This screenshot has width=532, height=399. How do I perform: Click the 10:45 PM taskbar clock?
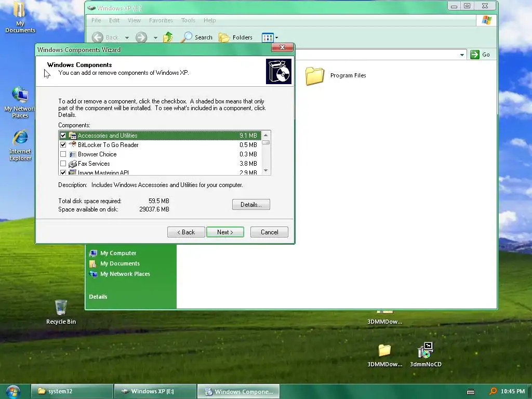click(512, 391)
